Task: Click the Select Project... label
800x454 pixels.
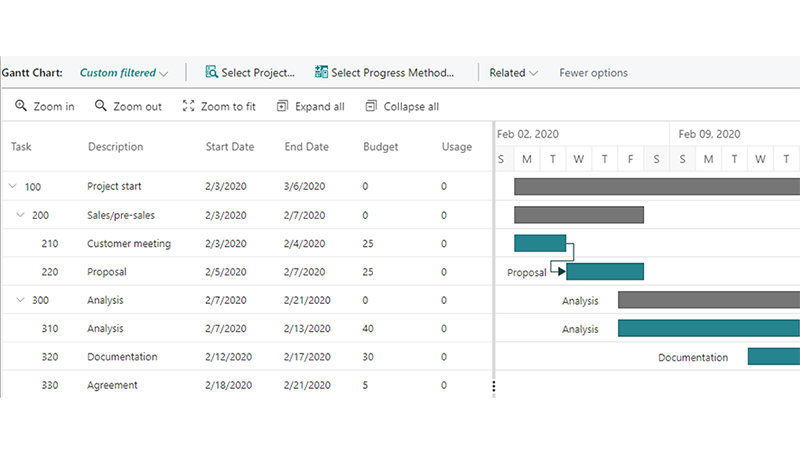Action: click(x=258, y=73)
